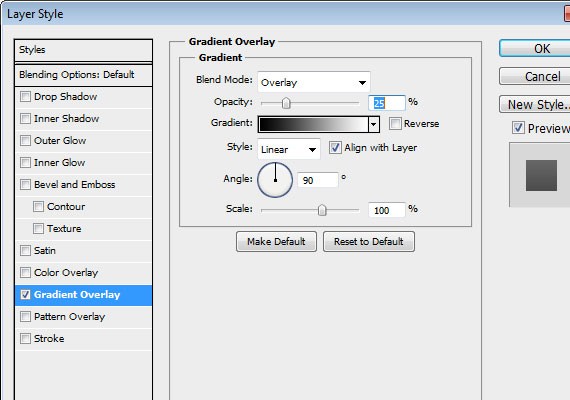570x400 pixels.
Task: Click the Angle value input field
Action: [x=318, y=180]
